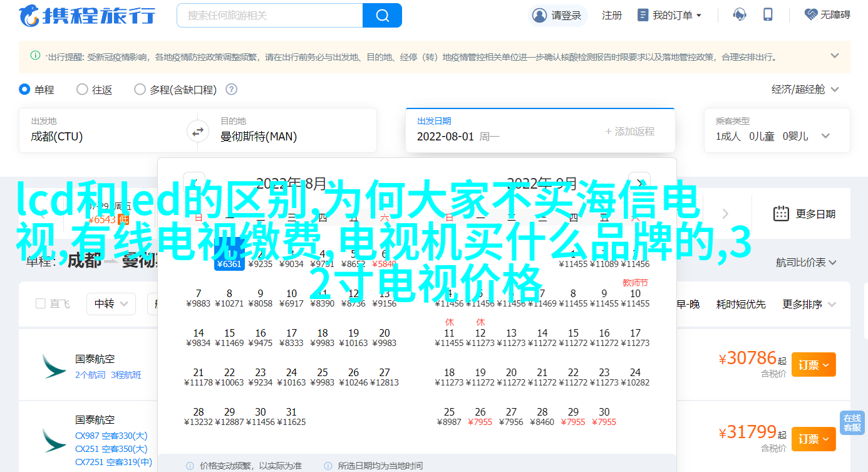Screen dimensions: 868x472
Task: Select the 往返 round-trip radio button
Action: click(82, 90)
